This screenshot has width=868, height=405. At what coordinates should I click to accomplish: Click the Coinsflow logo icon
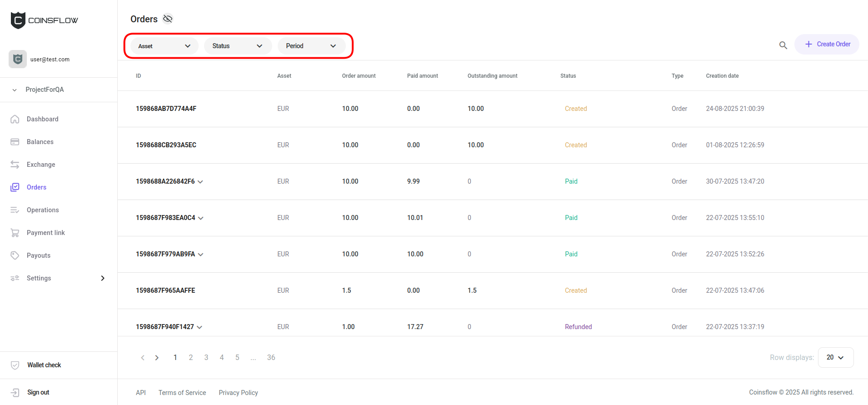click(x=18, y=20)
